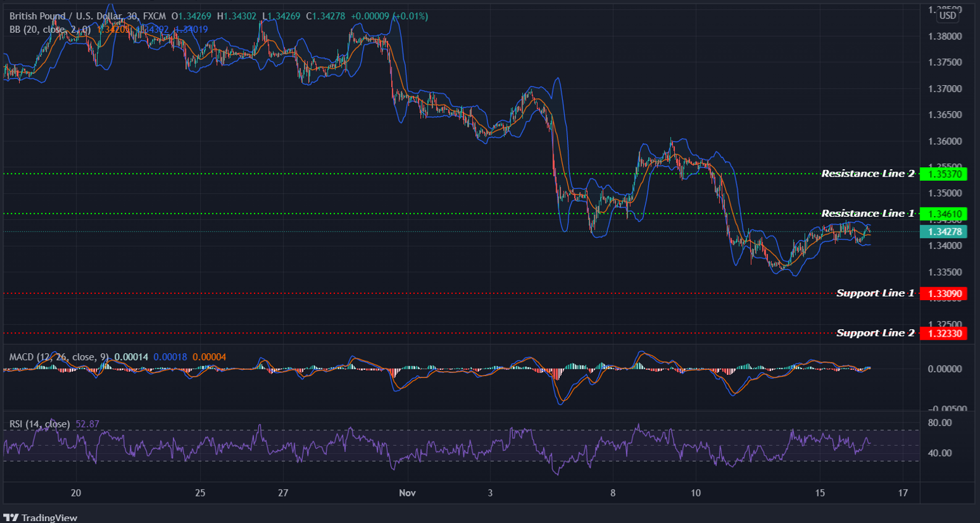Click the RSI 40.00 scale label
Image resolution: width=980 pixels, height=523 pixels.
[940, 453]
